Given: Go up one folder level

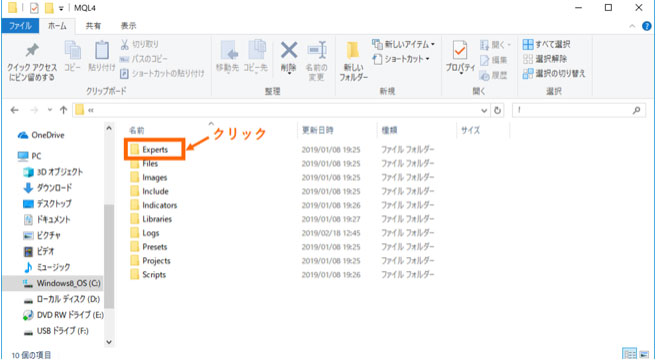Looking at the screenshot, I should point(63,110).
